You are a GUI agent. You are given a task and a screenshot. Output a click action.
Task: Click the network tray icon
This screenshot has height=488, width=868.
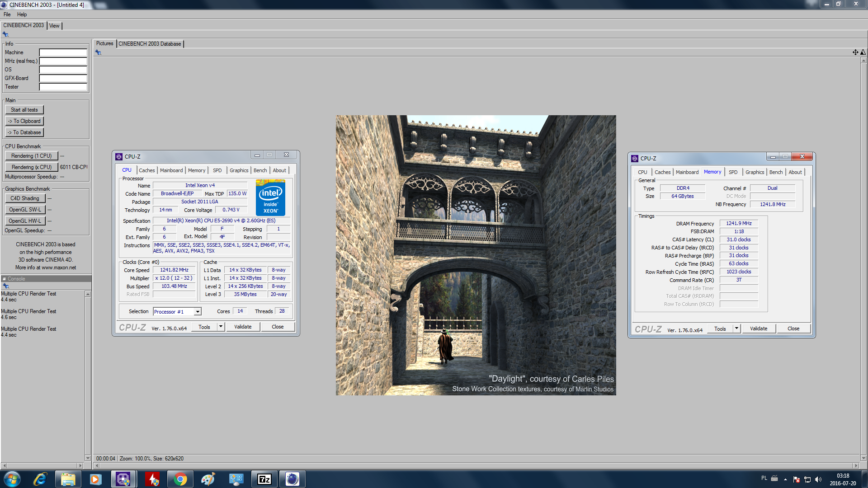807,479
